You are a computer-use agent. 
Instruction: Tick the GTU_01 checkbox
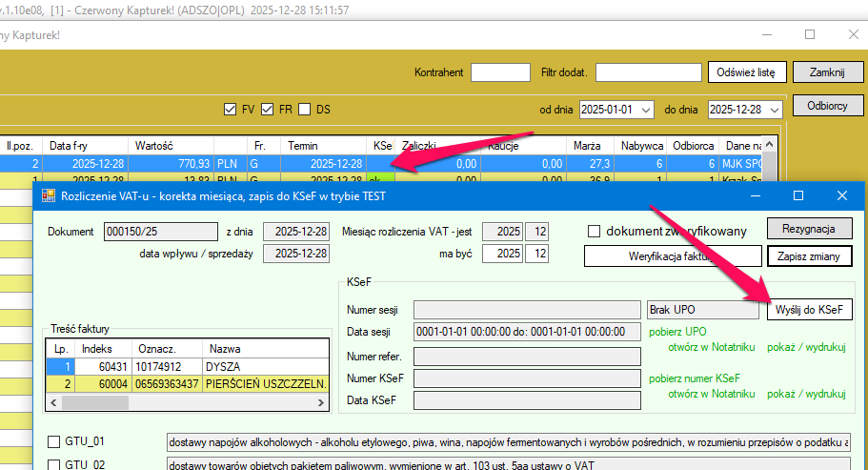coord(54,442)
